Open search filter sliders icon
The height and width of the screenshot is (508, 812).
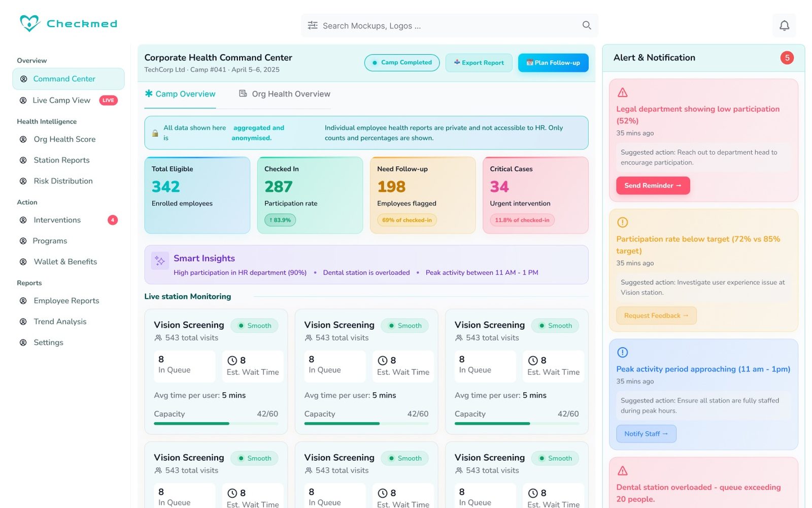coord(313,25)
